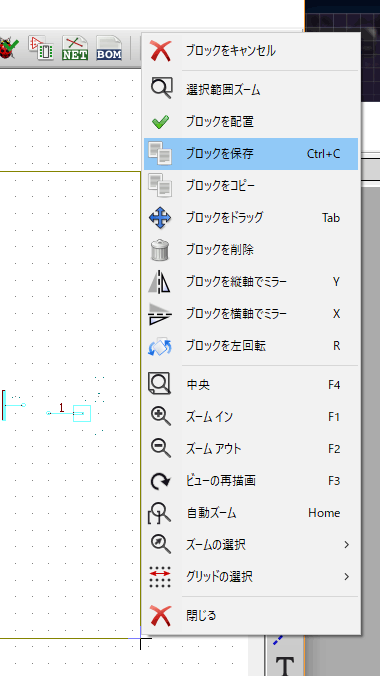Click 閉じる to close the menu
The height and width of the screenshot is (676, 380).
click(251, 616)
